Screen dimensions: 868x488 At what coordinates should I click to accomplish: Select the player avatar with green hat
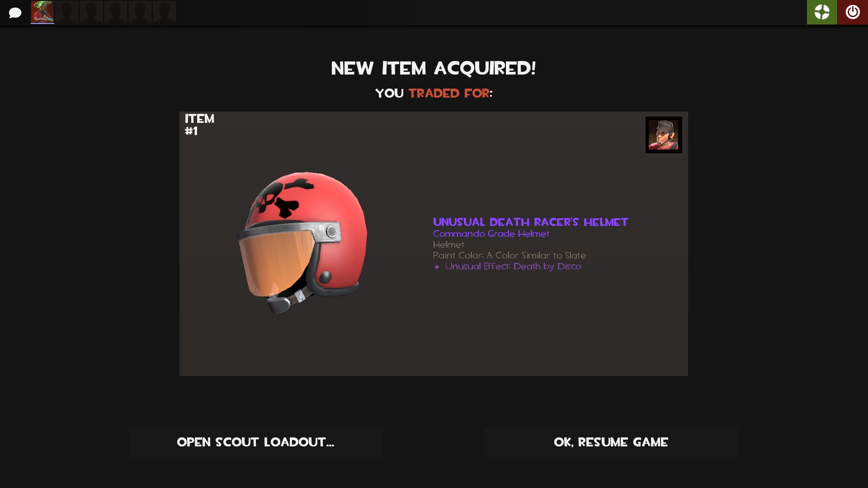tap(42, 12)
